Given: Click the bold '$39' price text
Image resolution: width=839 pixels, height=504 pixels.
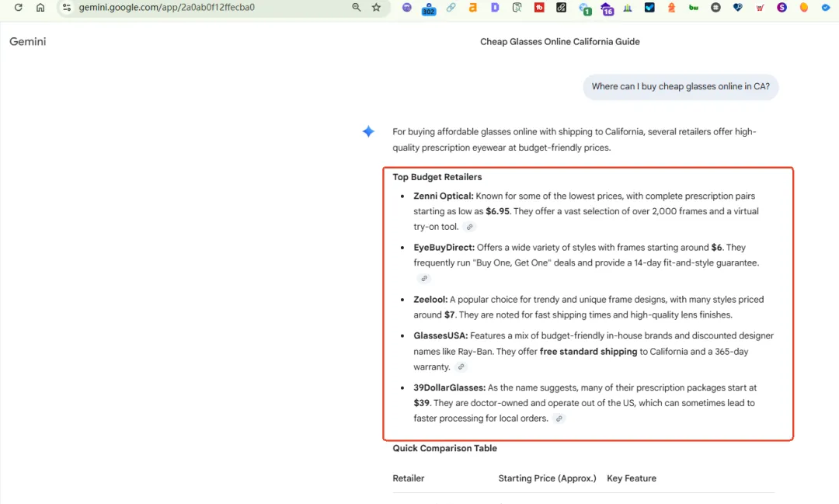Looking at the screenshot, I should click(422, 403).
